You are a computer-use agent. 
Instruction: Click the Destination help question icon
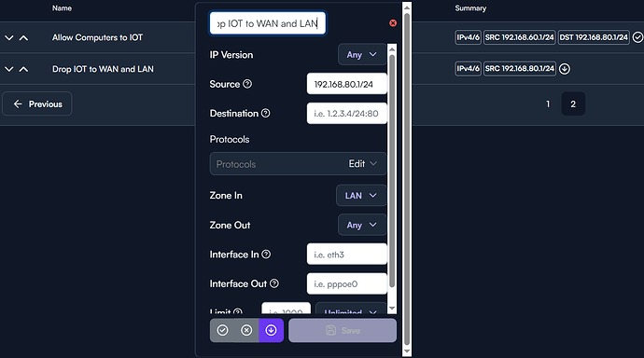(x=266, y=113)
